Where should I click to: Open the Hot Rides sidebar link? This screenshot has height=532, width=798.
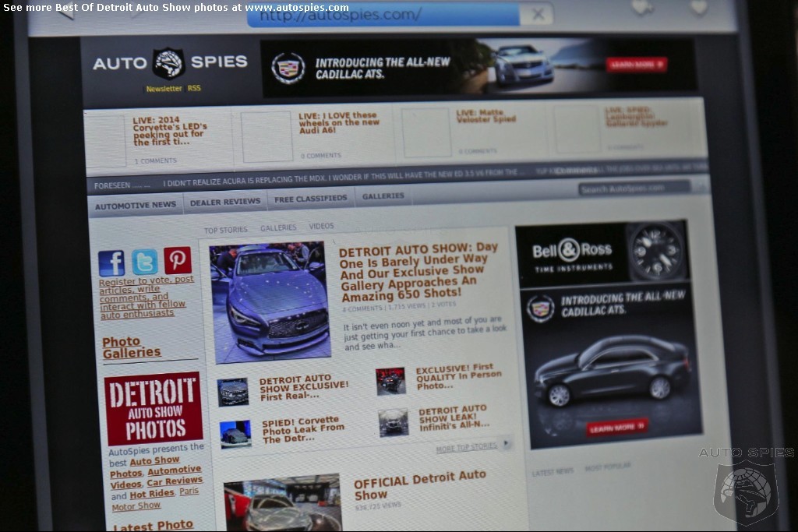[152, 493]
